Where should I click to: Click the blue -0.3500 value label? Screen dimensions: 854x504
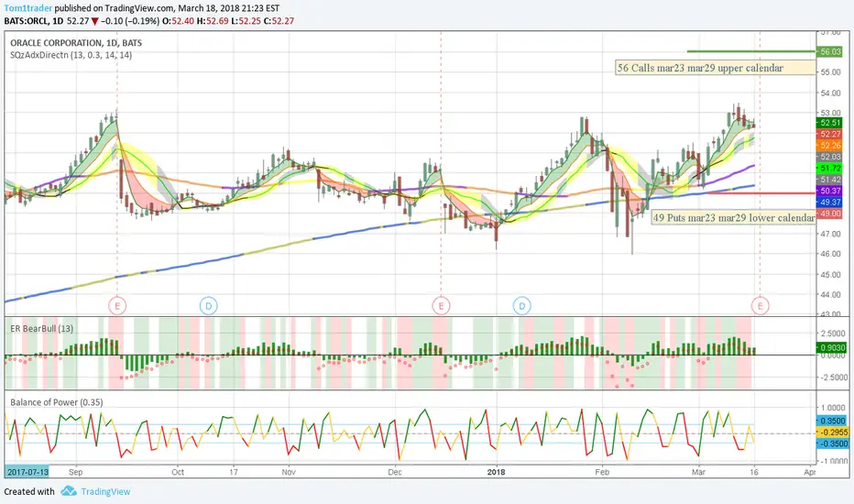click(x=833, y=444)
